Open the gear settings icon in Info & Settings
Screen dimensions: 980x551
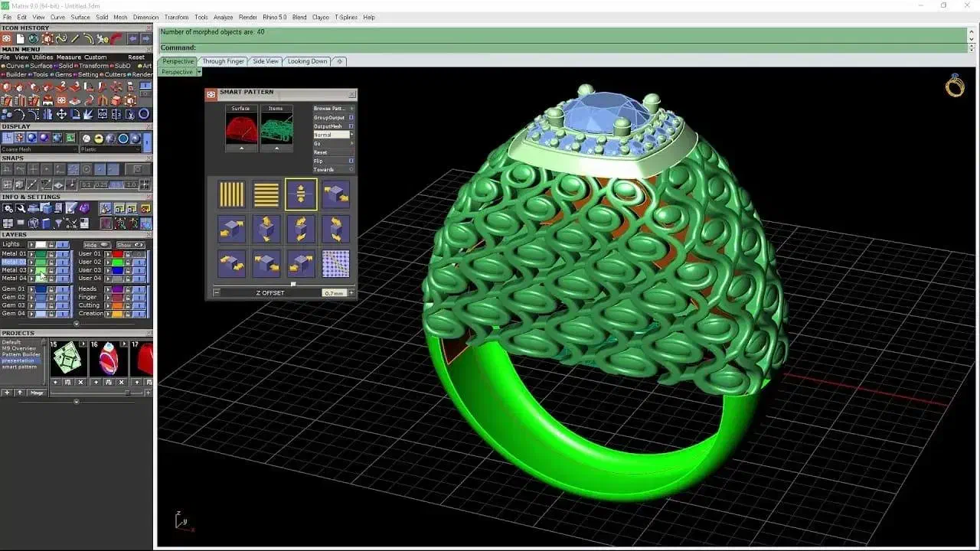coord(8,208)
